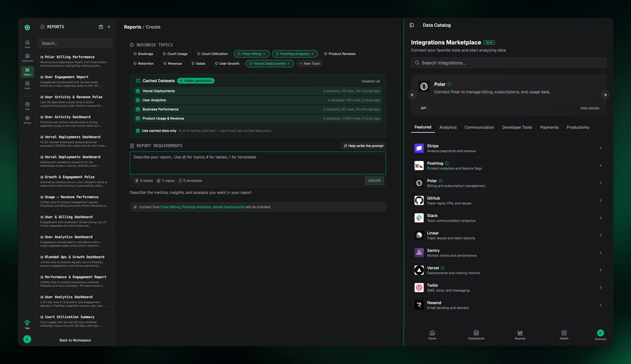Uncheck the Business Performance cached dataset
Image resolution: width=631 pixels, height=364 pixels.
point(138,109)
